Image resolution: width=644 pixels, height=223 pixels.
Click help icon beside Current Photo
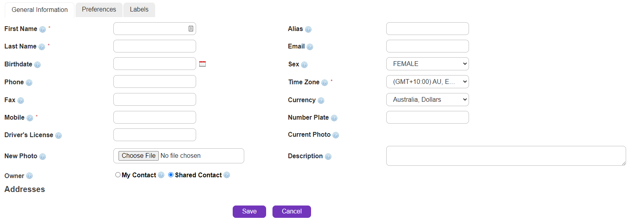[x=336, y=135]
